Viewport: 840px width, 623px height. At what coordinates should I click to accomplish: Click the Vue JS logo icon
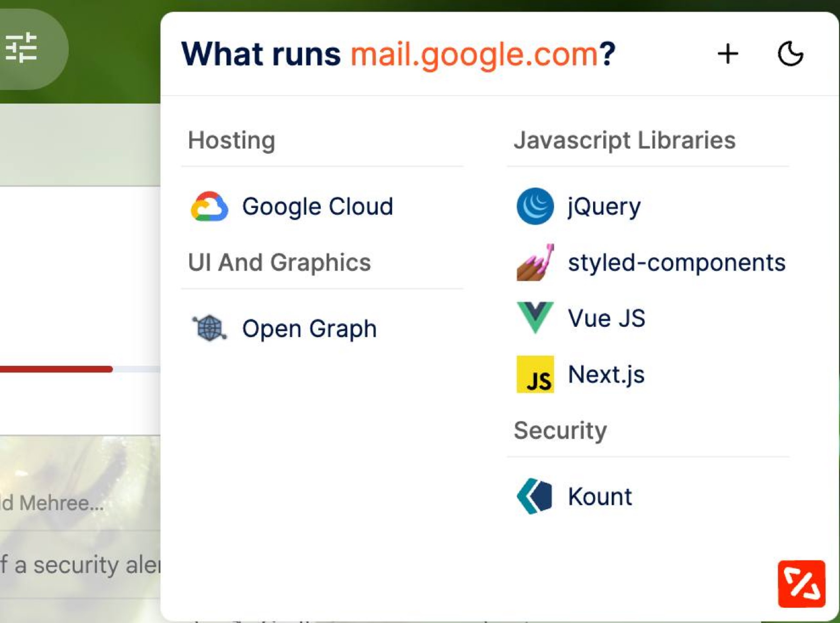(x=535, y=317)
